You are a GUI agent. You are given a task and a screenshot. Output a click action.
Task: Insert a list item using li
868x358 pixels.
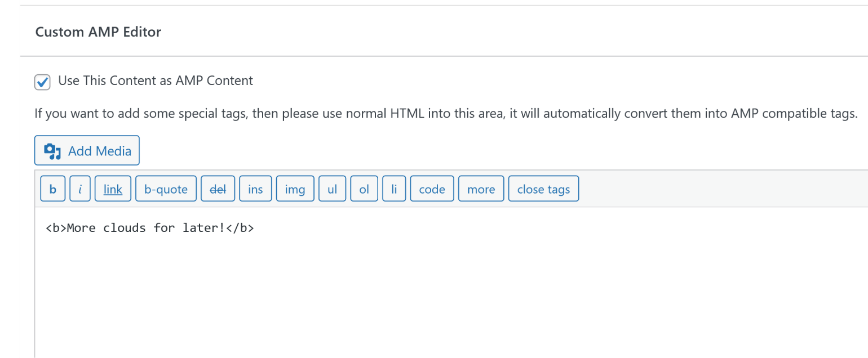coord(394,189)
